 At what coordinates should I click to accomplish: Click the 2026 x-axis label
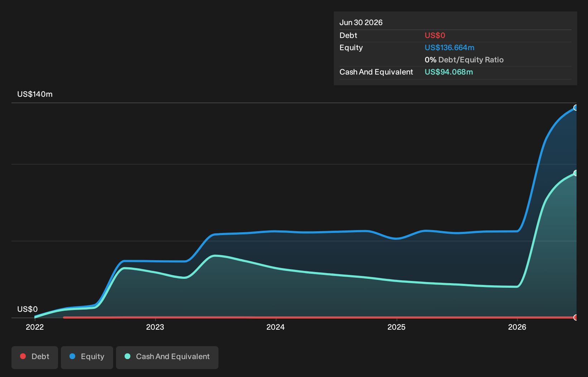(x=517, y=327)
